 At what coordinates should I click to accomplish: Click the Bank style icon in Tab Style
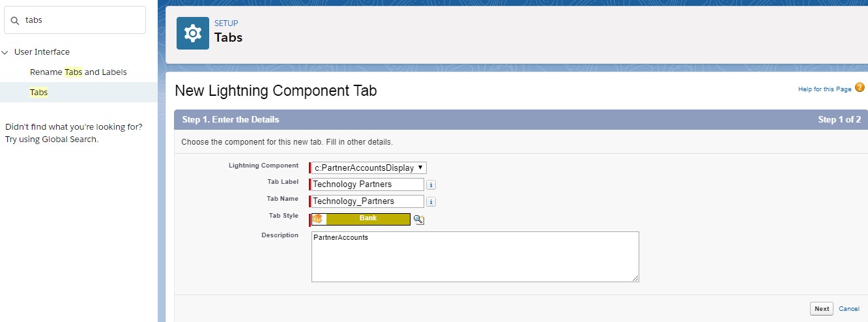coord(319,219)
